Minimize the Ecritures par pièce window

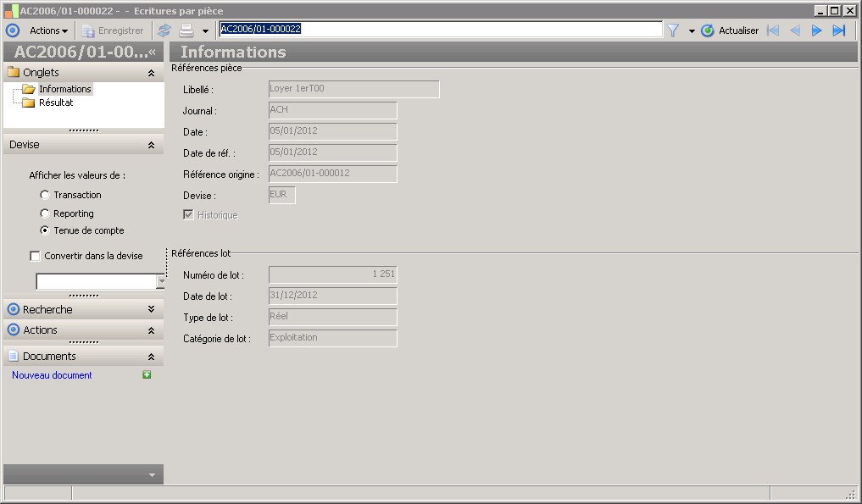[x=820, y=10]
